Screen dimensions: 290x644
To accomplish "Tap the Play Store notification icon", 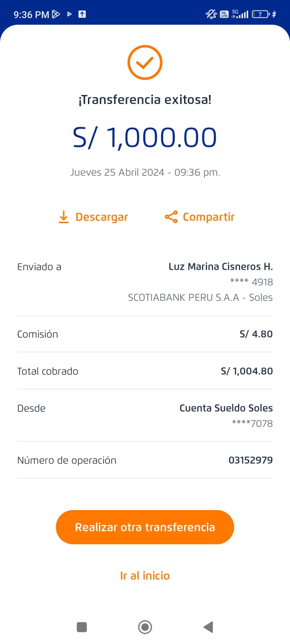I will (56, 14).
